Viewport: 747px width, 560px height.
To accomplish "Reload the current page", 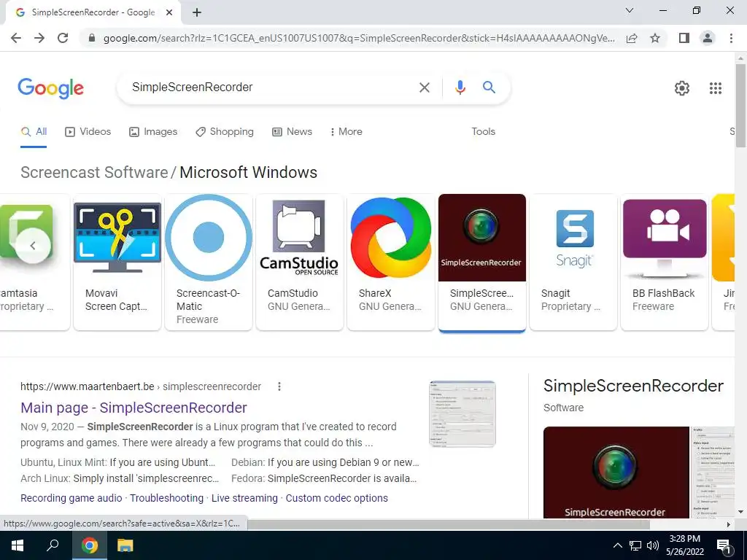I will click(x=63, y=38).
